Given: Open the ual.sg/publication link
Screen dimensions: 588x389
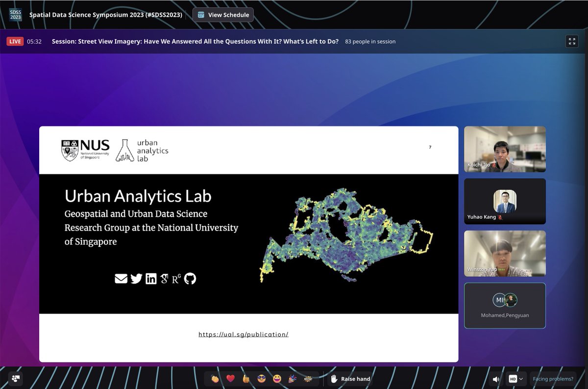Looking at the screenshot, I should tap(244, 335).
